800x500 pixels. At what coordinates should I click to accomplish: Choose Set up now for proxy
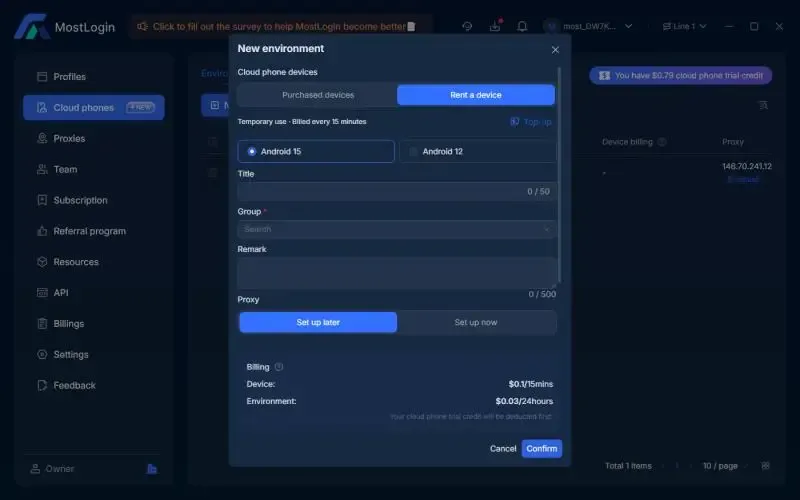(x=476, y=322)
